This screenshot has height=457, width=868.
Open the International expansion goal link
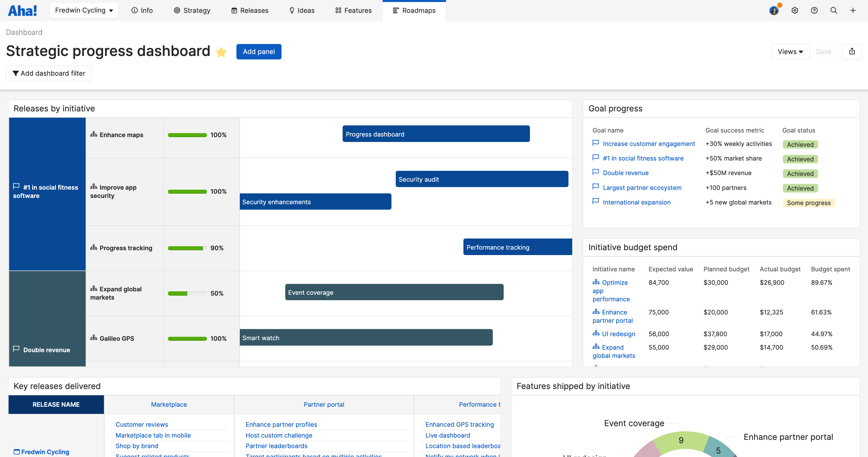tap(636, 202)
